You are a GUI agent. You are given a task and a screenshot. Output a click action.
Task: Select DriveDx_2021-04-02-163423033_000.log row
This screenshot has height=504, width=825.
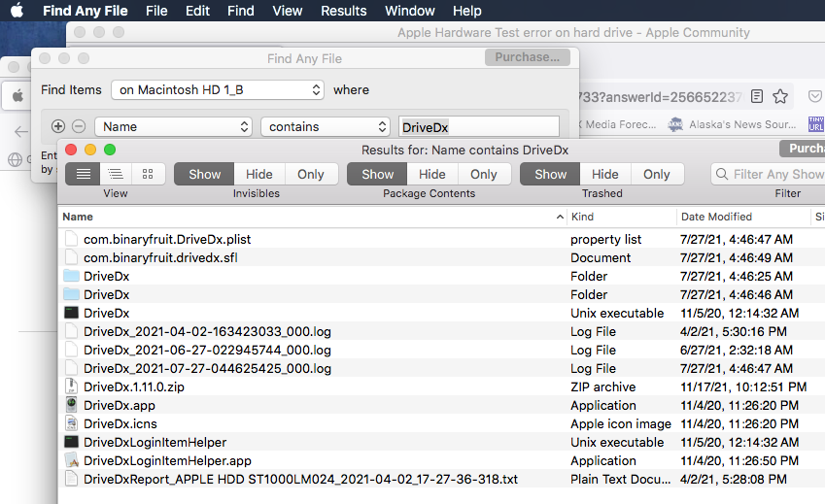(441, 331)
